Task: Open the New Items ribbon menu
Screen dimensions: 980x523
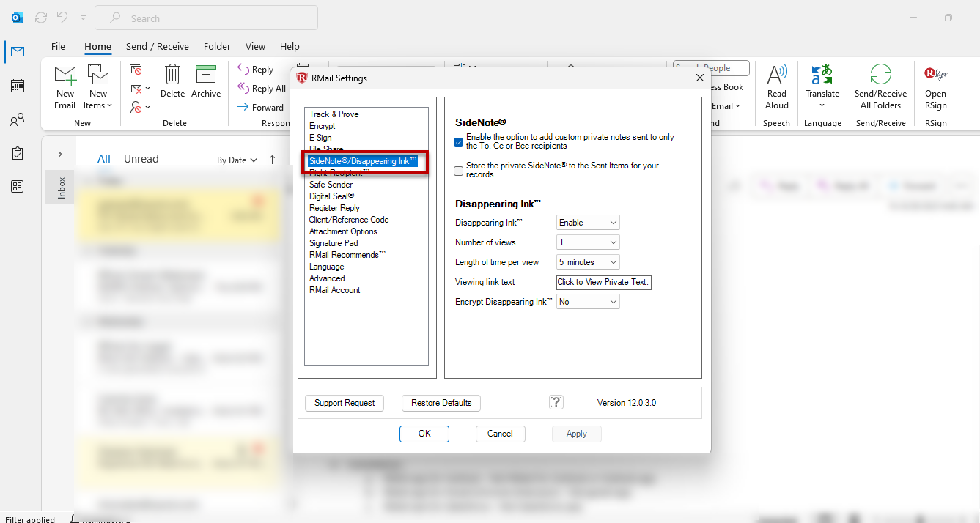Action: click(x=98, y=86)
